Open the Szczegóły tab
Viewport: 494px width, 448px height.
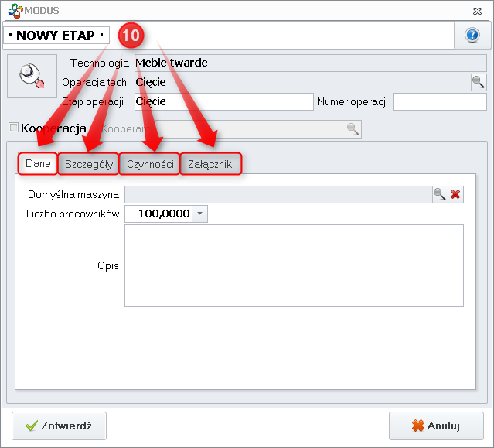pos(89,164)
